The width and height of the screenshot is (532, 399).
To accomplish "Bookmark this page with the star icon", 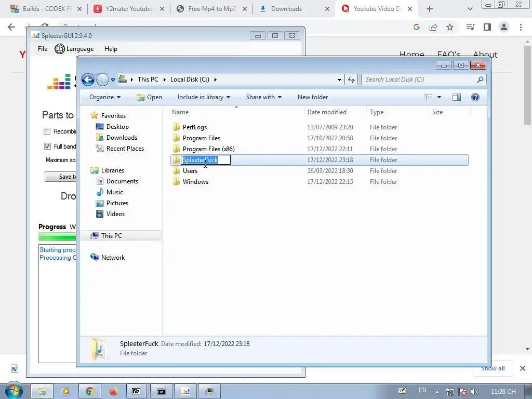I will 450,27.
